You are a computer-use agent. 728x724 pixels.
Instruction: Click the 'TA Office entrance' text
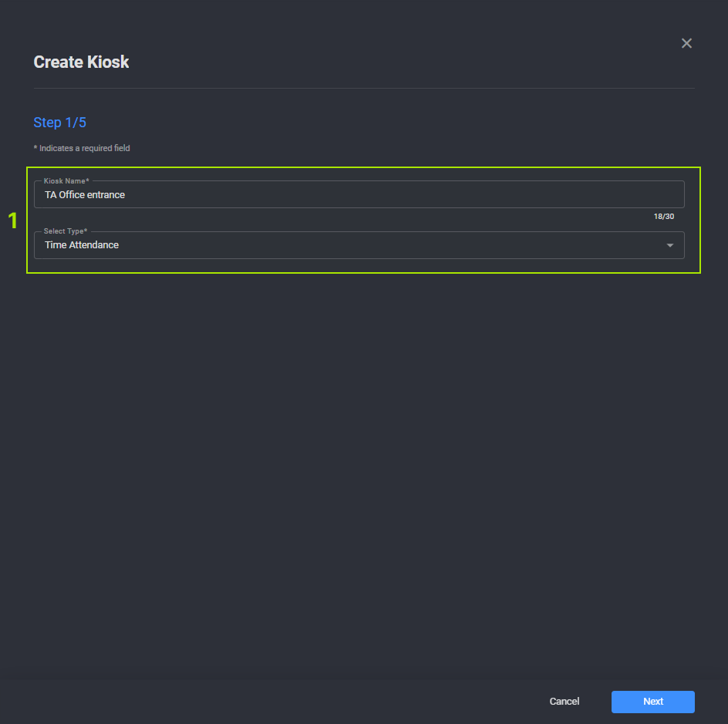click(85, 195)
